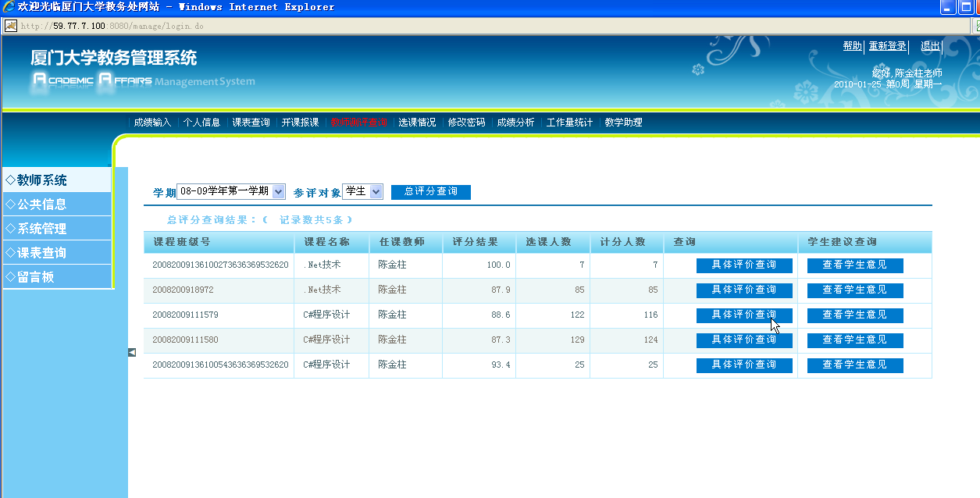Click the URL address bar field
The image size is (980, 498).
point(469,26)
